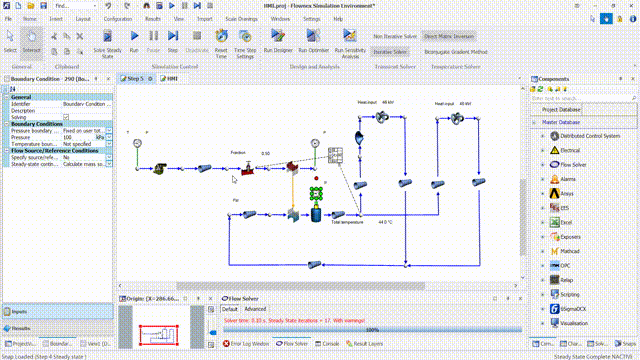Click the valve component on the canvas
The image size is (640, 360).
pos(247,168)
